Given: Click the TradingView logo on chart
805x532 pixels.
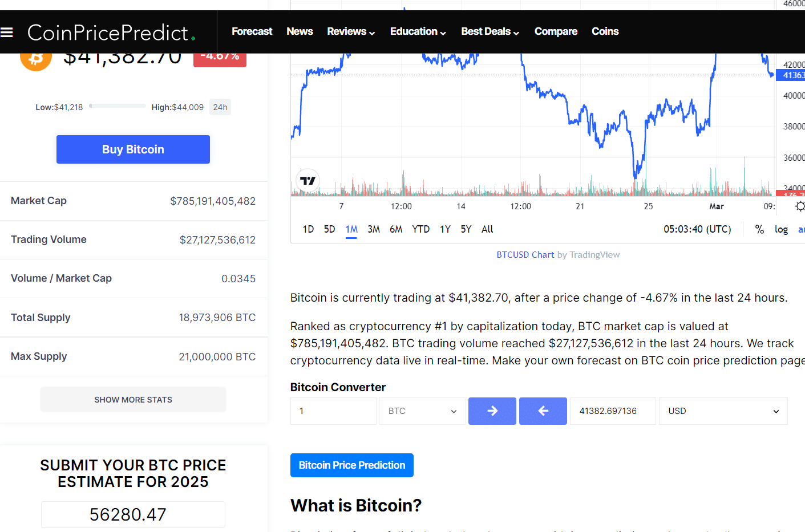Looking at the screenshot, I should pos(308,181).
